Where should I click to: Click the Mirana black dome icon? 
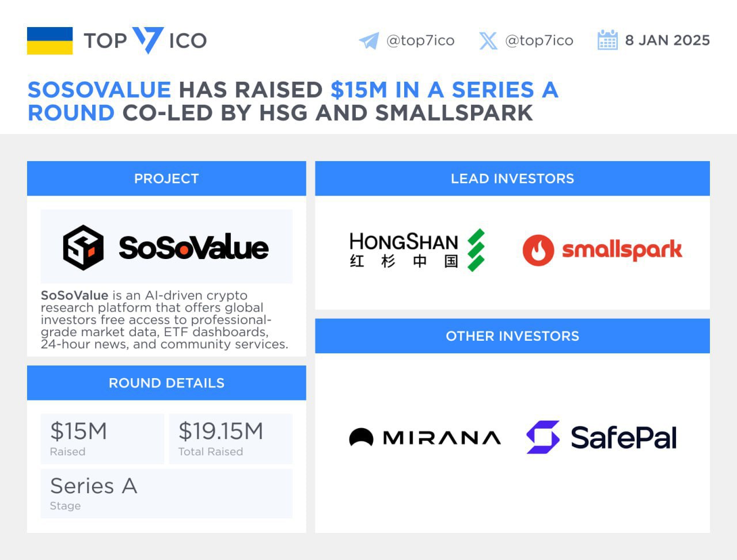click(361, 438)
